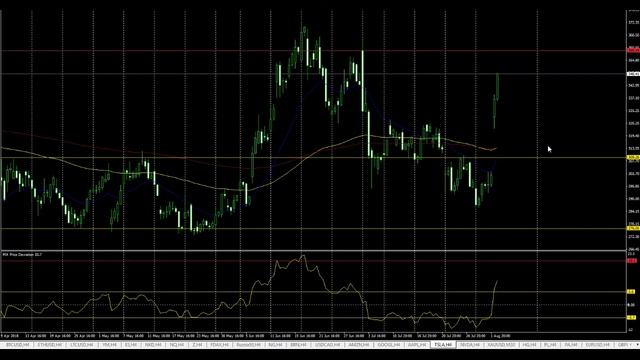The width and height of the screenshot is (640, 360).
Task: Switch to the NVDA,H4 chart tab
Action: (469, 345)
